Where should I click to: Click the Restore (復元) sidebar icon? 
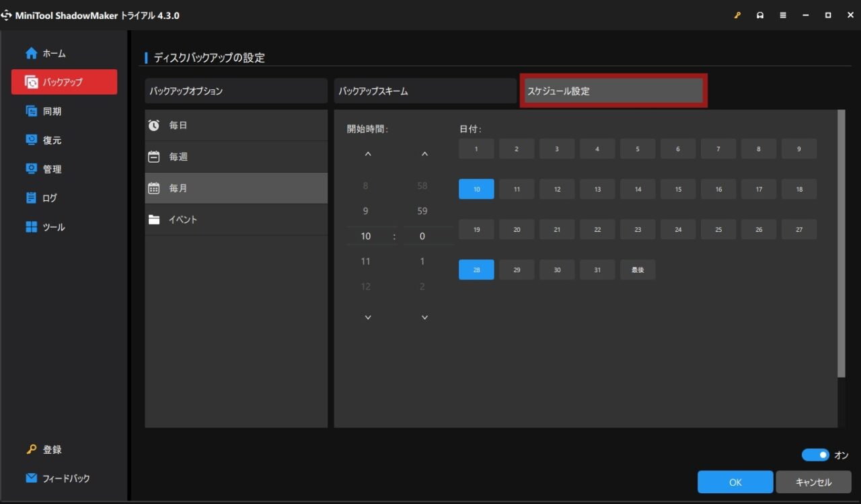click(x=31, y=140)
